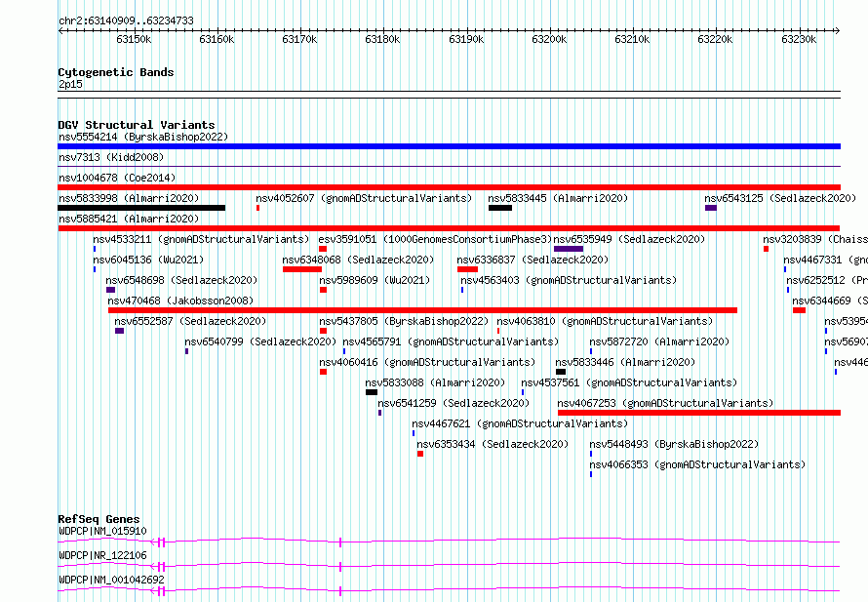Click the nsv5833088 black bar
Screen dimensions: 868x602
point(372,392)
